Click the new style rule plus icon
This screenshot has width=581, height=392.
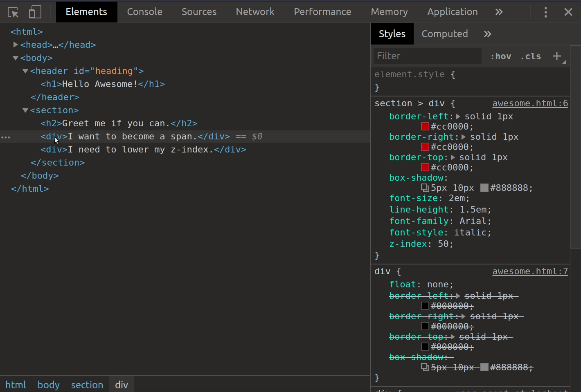pos(557,56)
